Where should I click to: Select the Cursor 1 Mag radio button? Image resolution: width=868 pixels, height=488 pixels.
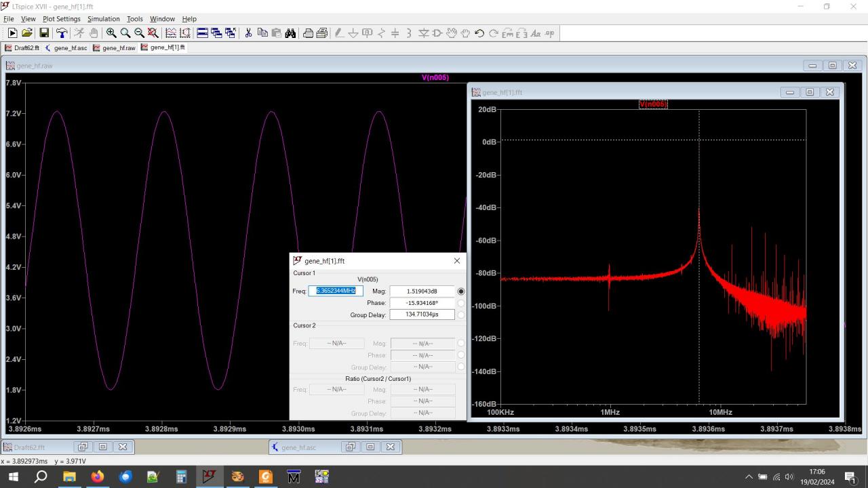[x=461, y=291]
